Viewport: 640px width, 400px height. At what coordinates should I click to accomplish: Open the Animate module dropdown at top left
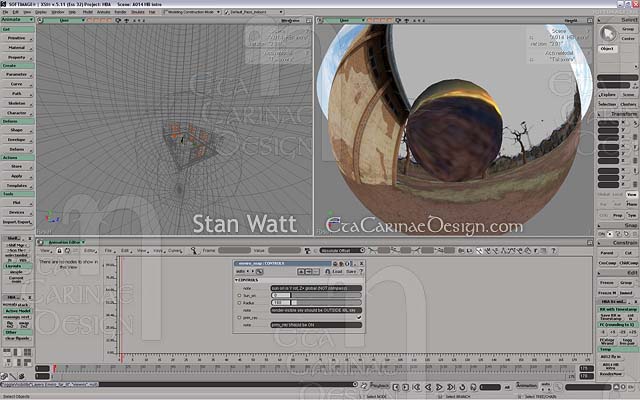(x=17, y=21)
